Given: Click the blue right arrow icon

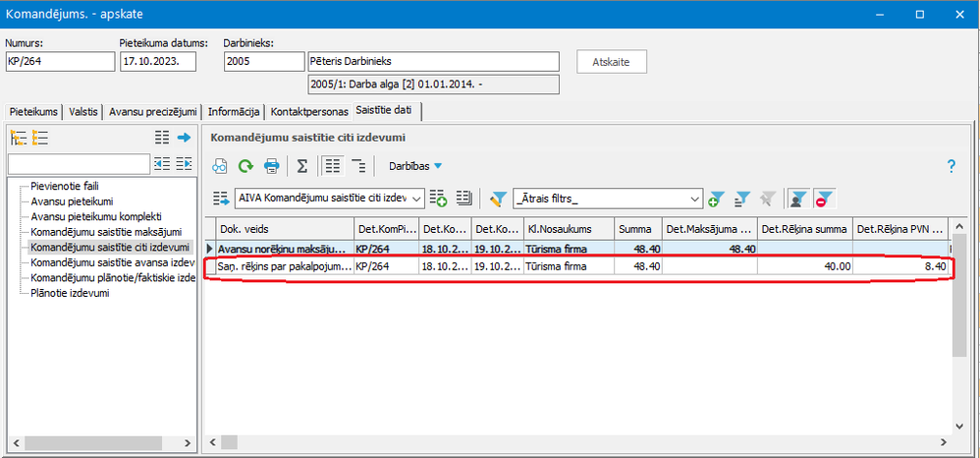Looking at the screenshot, I should pos(184,138).
